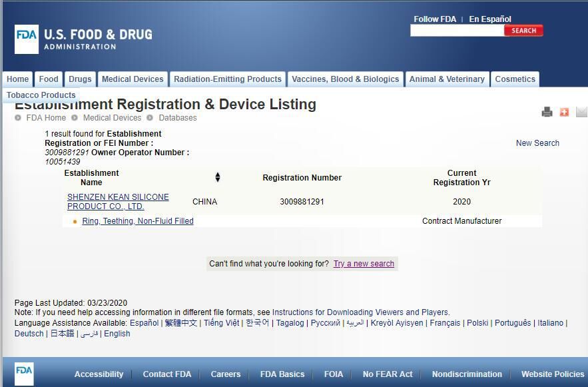Open the FOIA footer link
Viewport: 588px width, 387px height.
coord(334,374)
